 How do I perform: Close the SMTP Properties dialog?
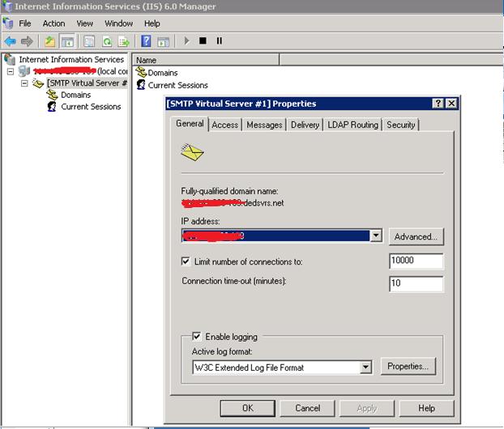coord(451,104)
